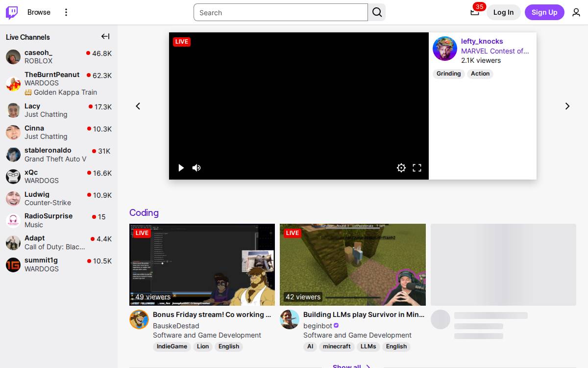588x368 pixels.
Task: Open stableronaldo channel name
Action: click(x=48, y=150)
